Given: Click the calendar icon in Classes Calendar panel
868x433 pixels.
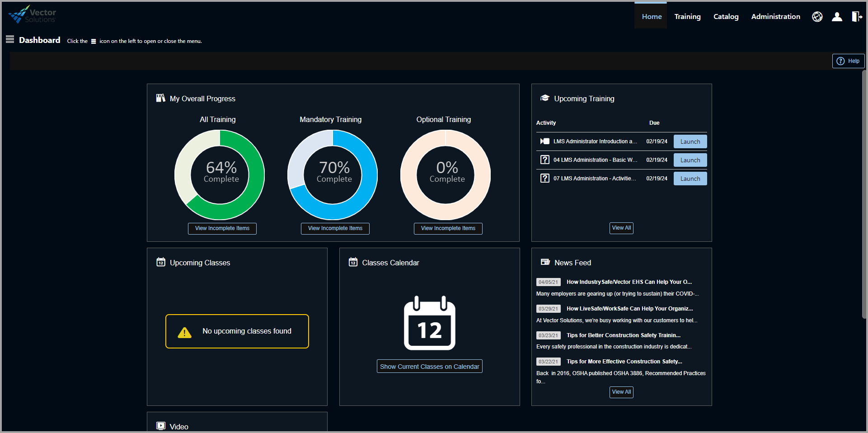Looking at the screenshot, I should pyautogui.click(x=353, y=262).
